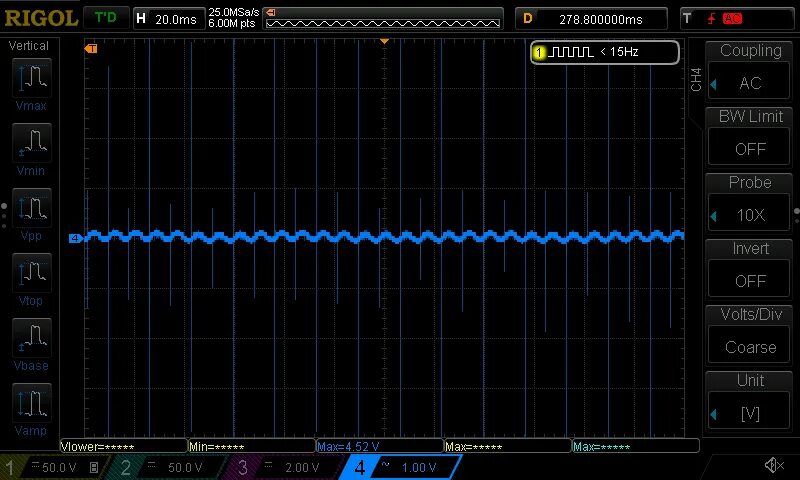Click the channel 1 frequency counter square-wave icon
The width and height of the screenshot is (800, 480).
571,52
